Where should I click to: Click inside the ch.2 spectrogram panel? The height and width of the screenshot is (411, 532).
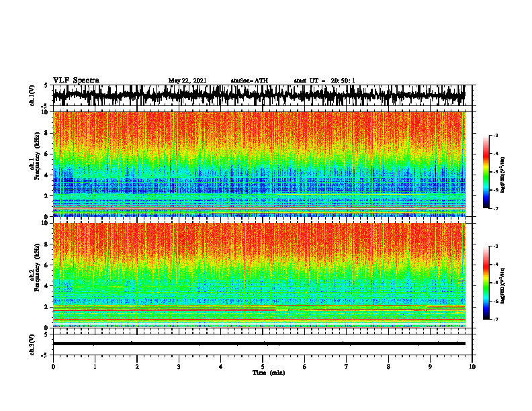(259, 275)
